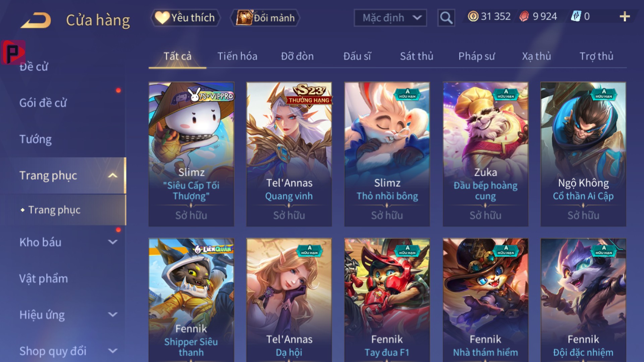Collapse the Trang phục sidebar section
Screen dimensions: 644x362
113,175
